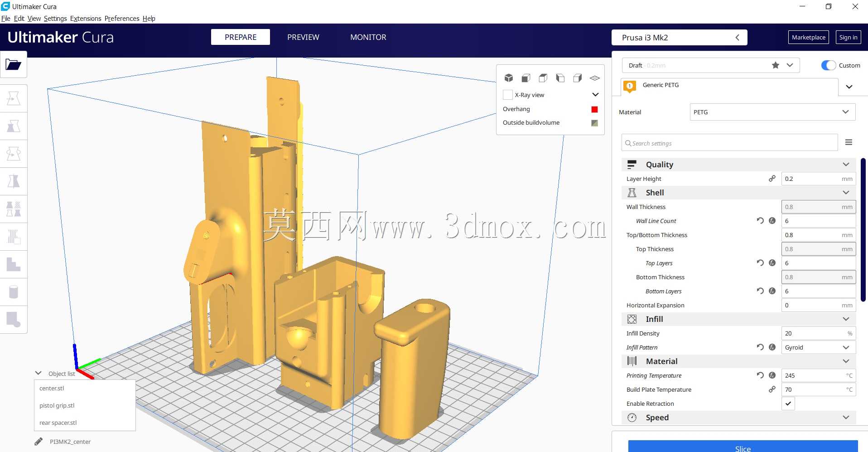Toggle the X-Ray view checkbox

(508, 95)
